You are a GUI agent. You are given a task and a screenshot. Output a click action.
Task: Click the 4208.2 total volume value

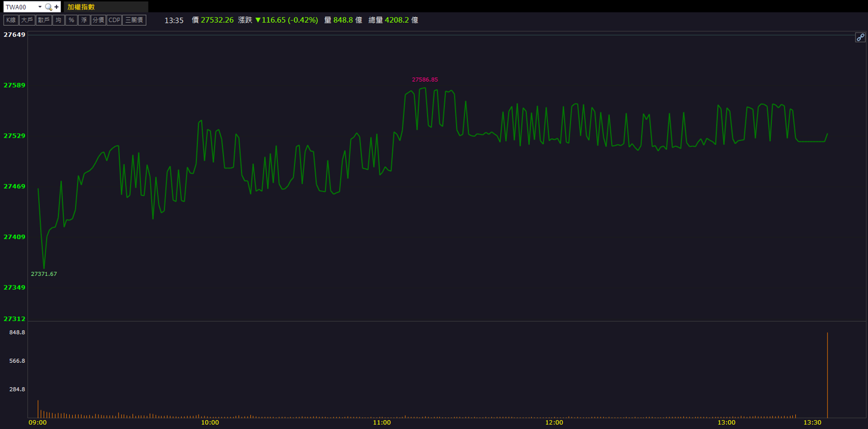(397, 20)
